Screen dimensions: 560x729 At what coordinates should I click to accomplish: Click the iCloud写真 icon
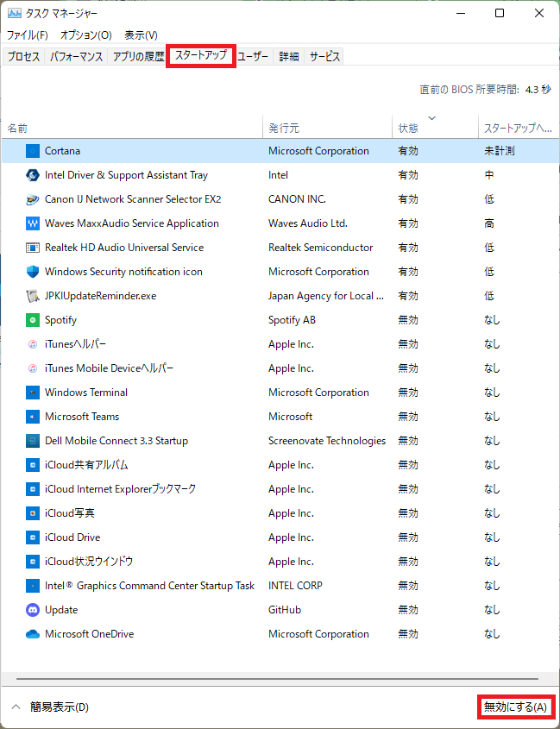tap(33, 513)
